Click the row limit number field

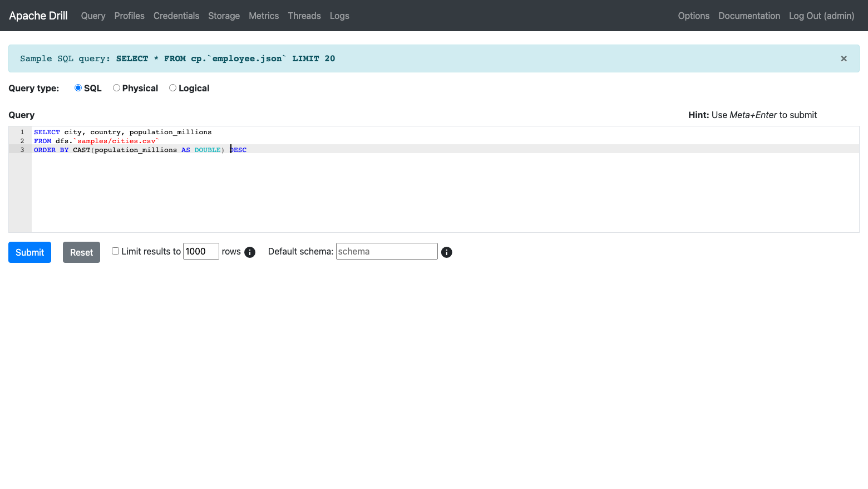click(201, 251)
